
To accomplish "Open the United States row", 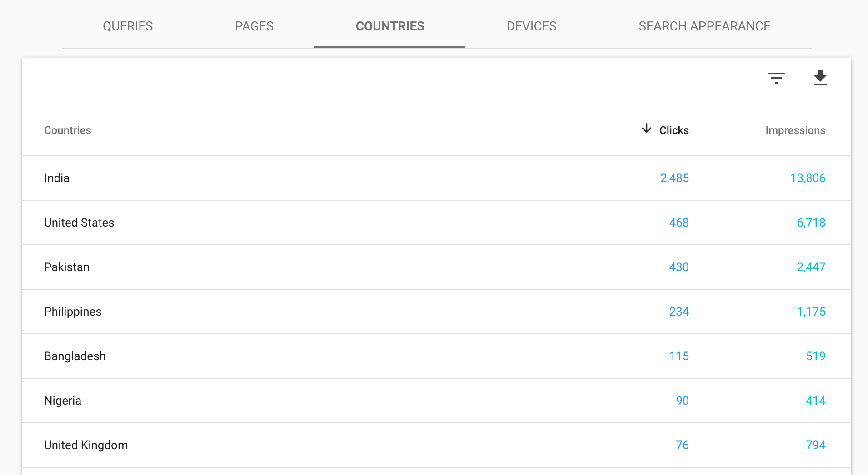I will coord(79,223).
